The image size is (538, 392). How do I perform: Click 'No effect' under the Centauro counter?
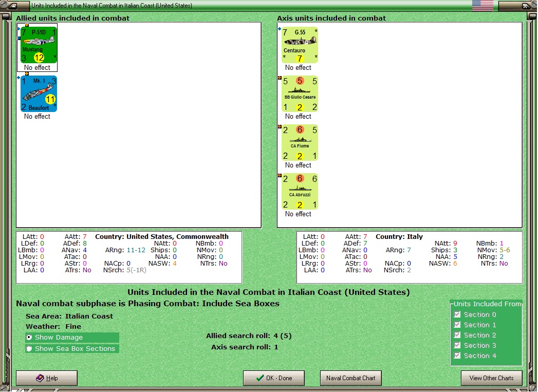pos(298,68)
